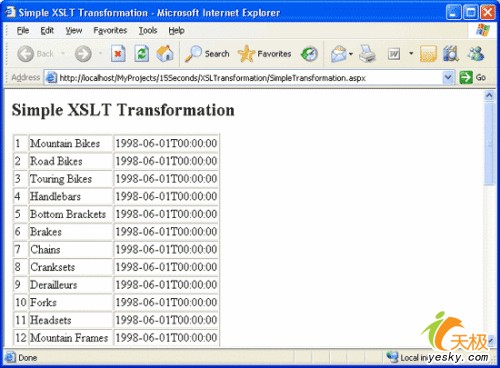Select the Mountain Frames cell
This screenshot has height=368, width=500.
(71, 338)
